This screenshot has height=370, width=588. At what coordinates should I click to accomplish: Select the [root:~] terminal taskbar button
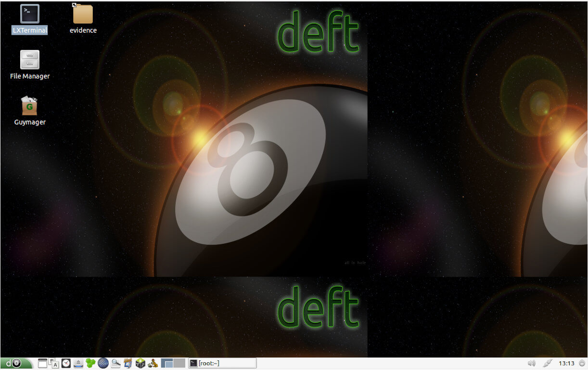point(222,363)
